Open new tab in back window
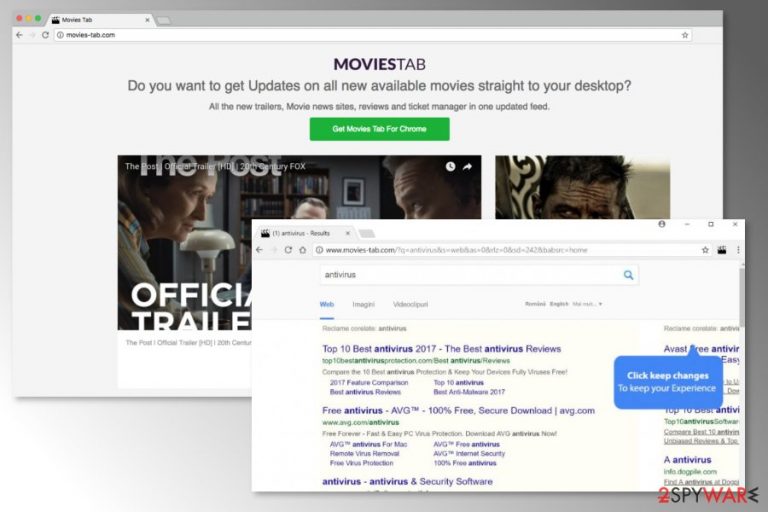Screen dimensions: 768x512 [164, 20]
